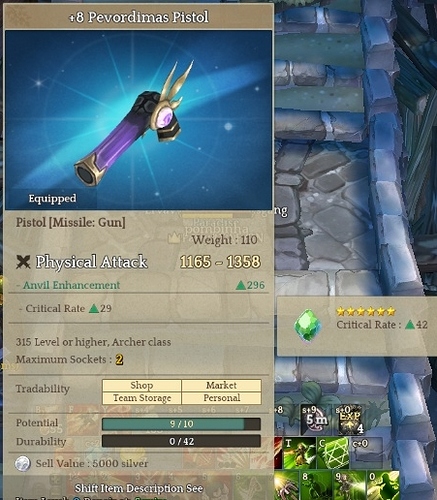Activate the hexagram skill on hotkey C
This screenshot has width=437, height=500.
tap(333, 453)
